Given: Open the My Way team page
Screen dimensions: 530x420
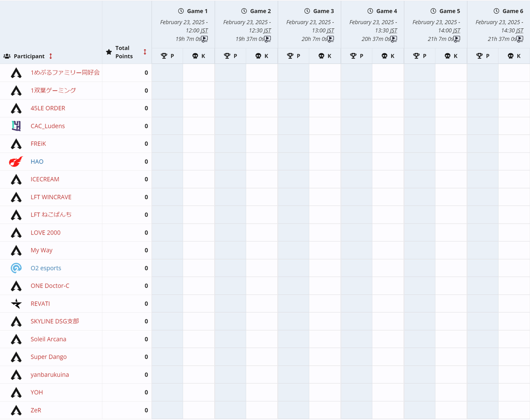Looking at the screenshot, I should [x=42, y=250].
